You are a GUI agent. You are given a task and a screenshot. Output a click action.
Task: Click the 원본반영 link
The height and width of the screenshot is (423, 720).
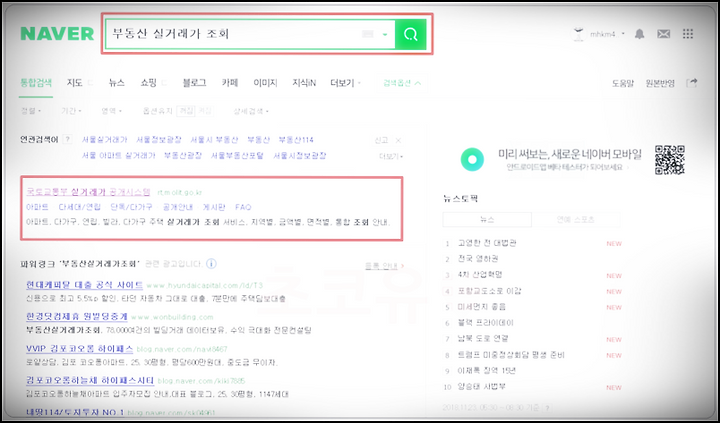tap(660, 84)
